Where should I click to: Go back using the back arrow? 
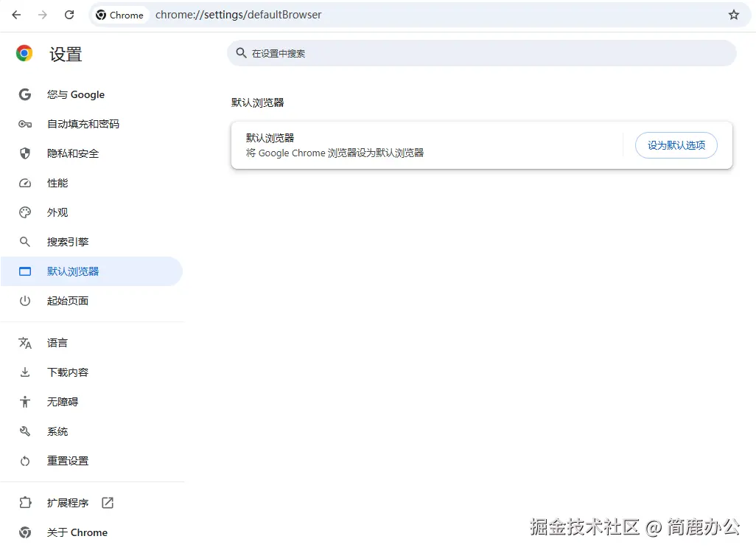[16, 14]
